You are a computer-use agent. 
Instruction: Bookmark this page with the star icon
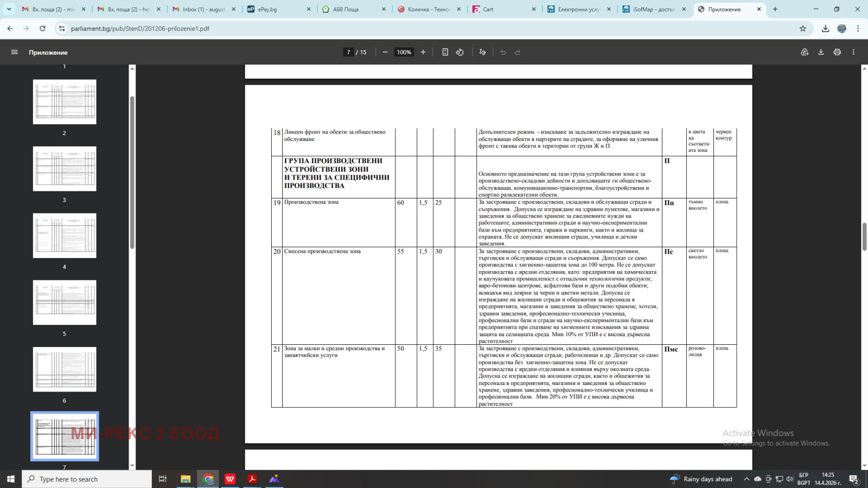(803, 29)
